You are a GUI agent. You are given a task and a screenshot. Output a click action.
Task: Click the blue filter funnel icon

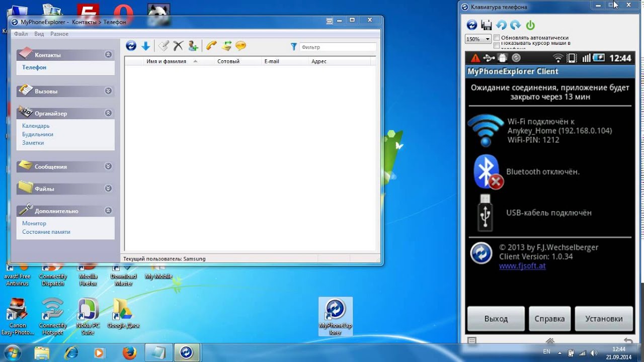pyautogui.click(x=294, y=47)
